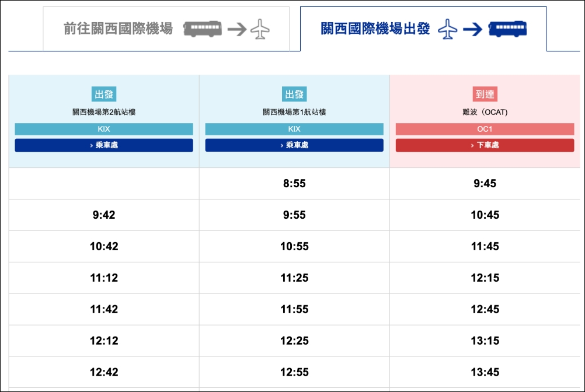Click the KIX label under 第2航站樓
This screenshot has width=585, height=392.
tap(104, 129)
